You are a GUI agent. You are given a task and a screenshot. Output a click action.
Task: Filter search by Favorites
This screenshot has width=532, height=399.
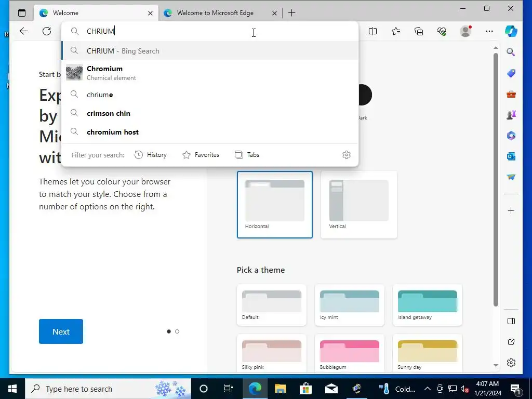(x=201, y=155)
